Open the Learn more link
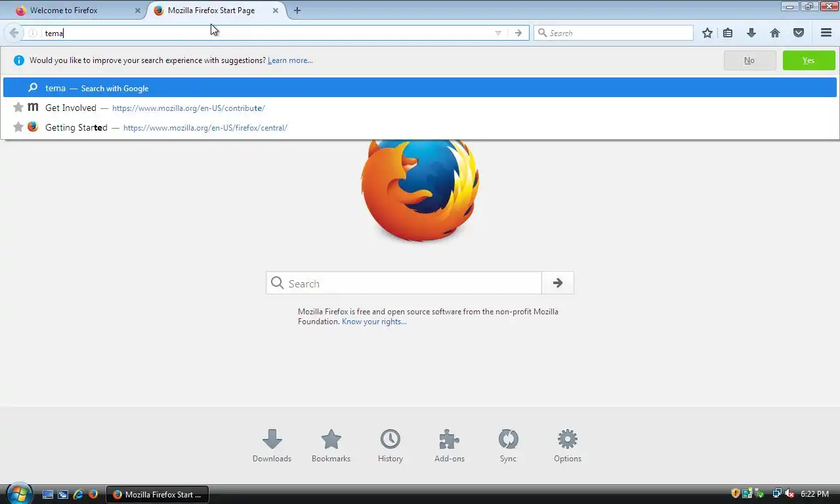Image resolution: width=840 pixels, height=504 pixels. pyautogui.click(x=290, y=60)
